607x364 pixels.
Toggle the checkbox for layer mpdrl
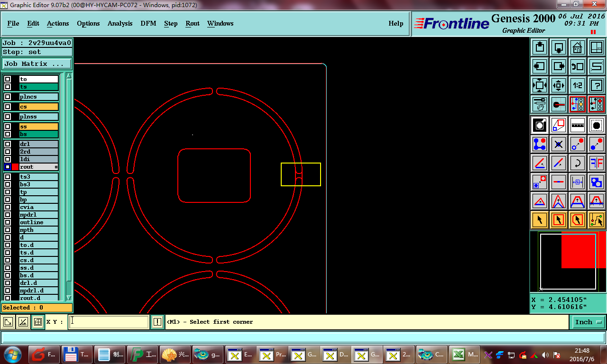pyautogui.click(x=8, y=215)
